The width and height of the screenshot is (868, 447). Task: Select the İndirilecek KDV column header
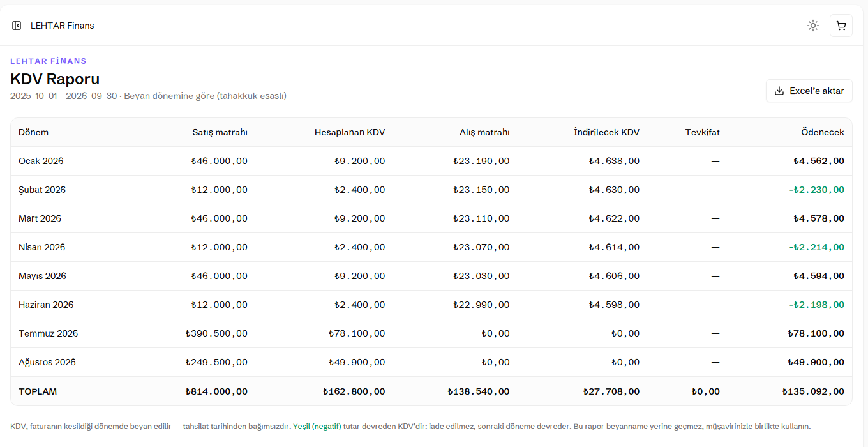(x=607, y=132)
